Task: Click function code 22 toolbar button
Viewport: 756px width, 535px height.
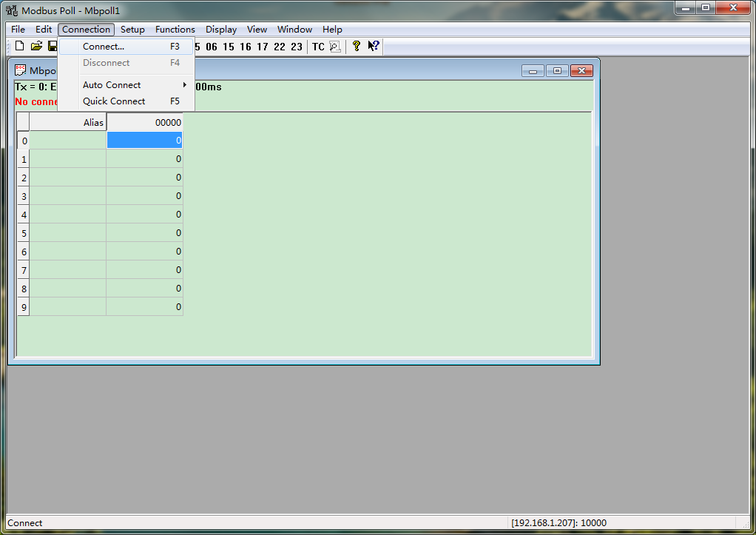Action: pos(279,47)
